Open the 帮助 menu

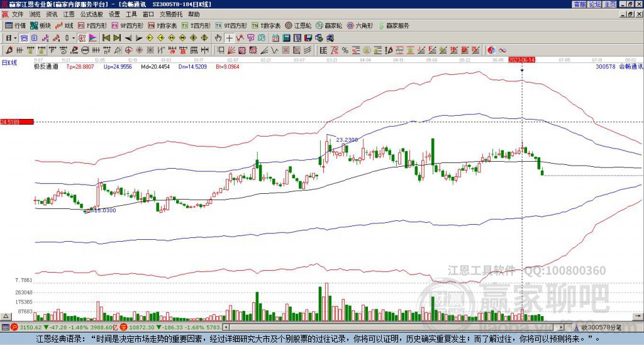click(x=194, y=14)
